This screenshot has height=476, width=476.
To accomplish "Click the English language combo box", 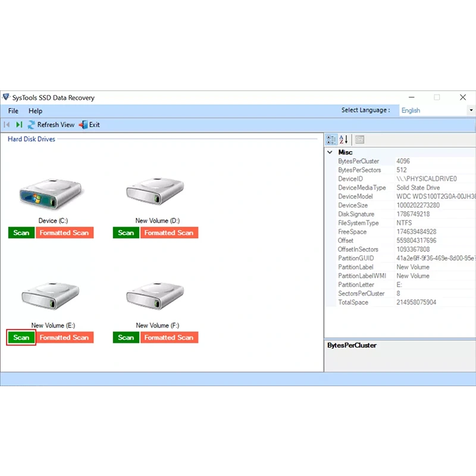I will (x=437, y=110).
